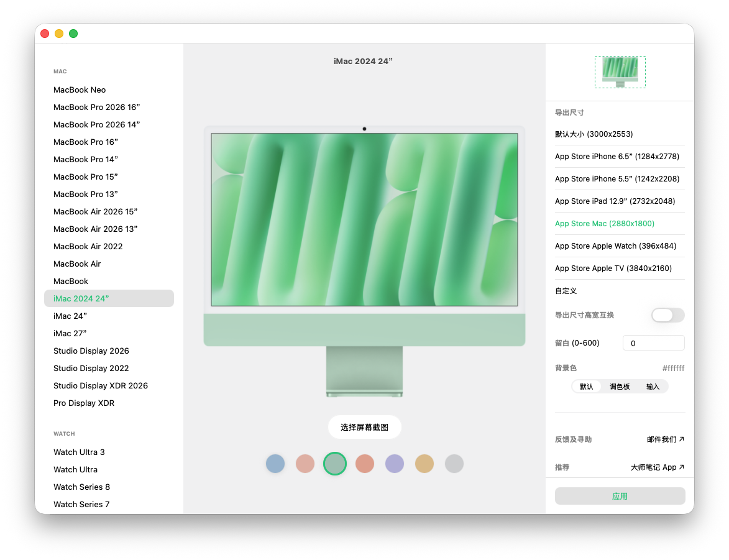Image resolution: width=729 pixels, height=560 pixels.
Task: Select App Store Mac (2880x1800) size
Action: tap(620, 223)
